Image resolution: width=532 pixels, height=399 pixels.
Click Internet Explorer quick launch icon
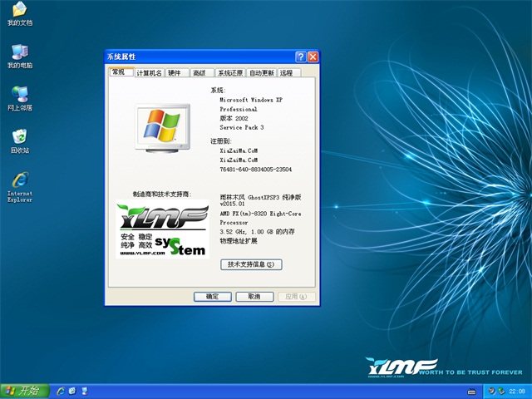point(60,390)
